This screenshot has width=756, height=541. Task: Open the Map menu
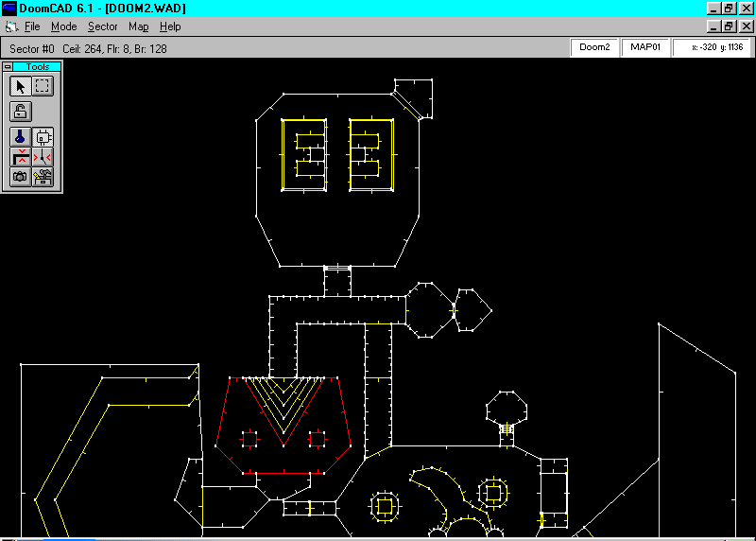[x=138, y=26]
